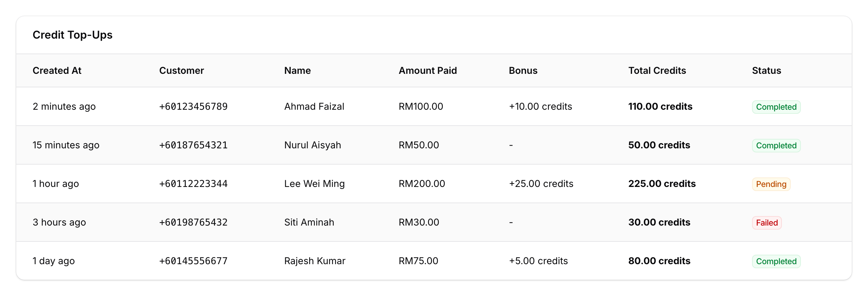Image resolution: width=868 pixels, height=296 pixels.
Task: Click the name Lee Wei Ming
Action: [314, 184]
